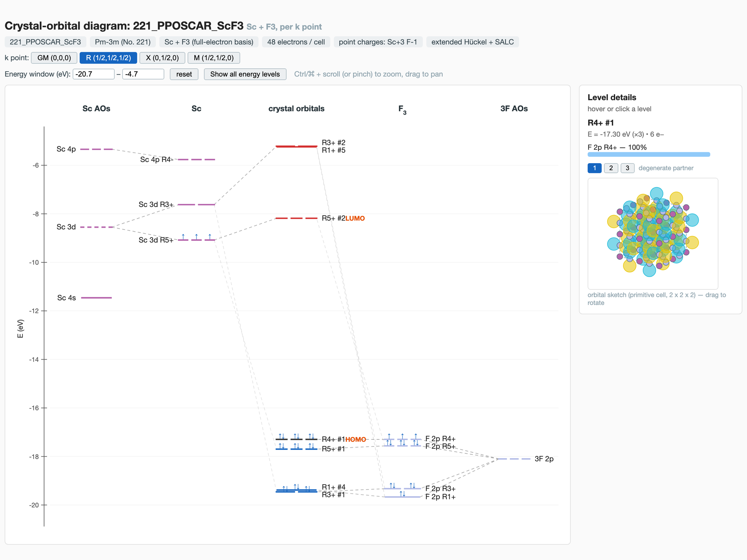Image resolution: width=747 pixels, height=560 pixels.
Task: Click the 48 electrons / cell tag
Action: click(x=296, y=42)
